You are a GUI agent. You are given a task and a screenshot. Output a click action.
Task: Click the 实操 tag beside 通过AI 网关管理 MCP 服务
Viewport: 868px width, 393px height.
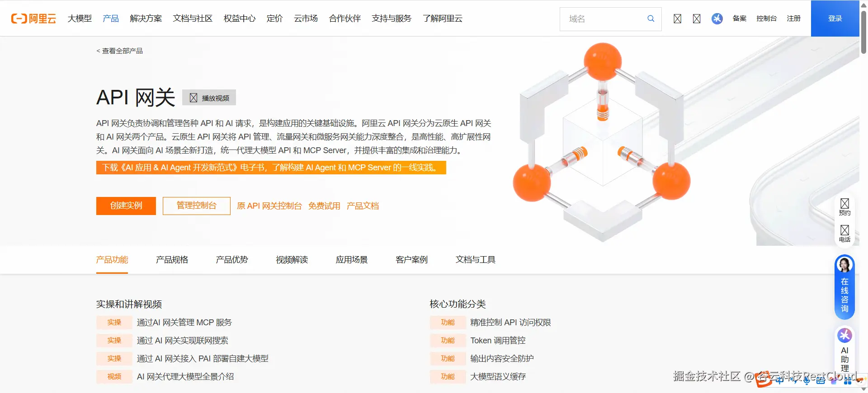114,323
